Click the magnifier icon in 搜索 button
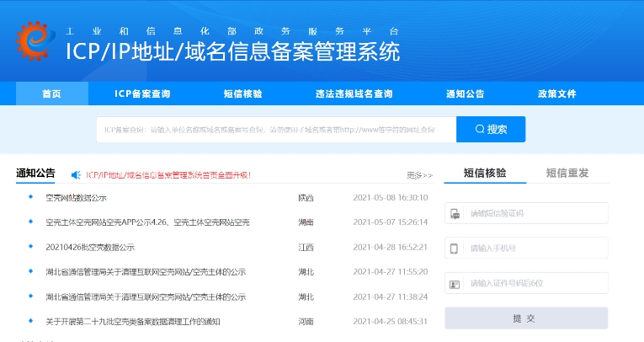644x342 pixels. 480,130
